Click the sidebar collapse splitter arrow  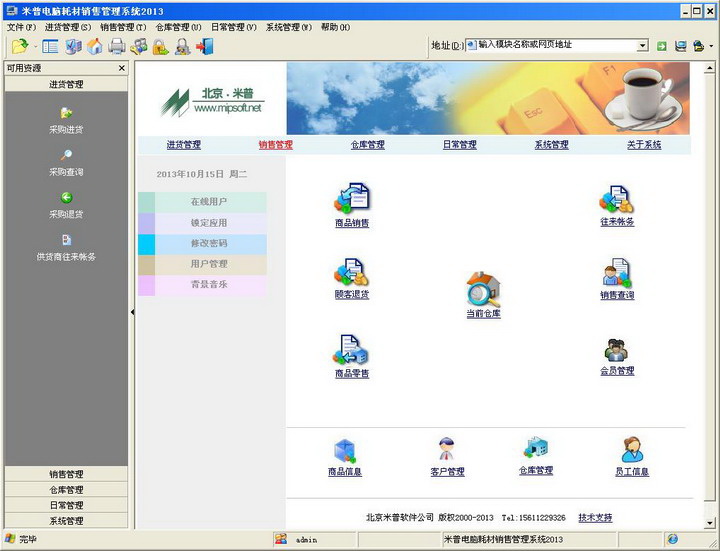coord(132,312)
